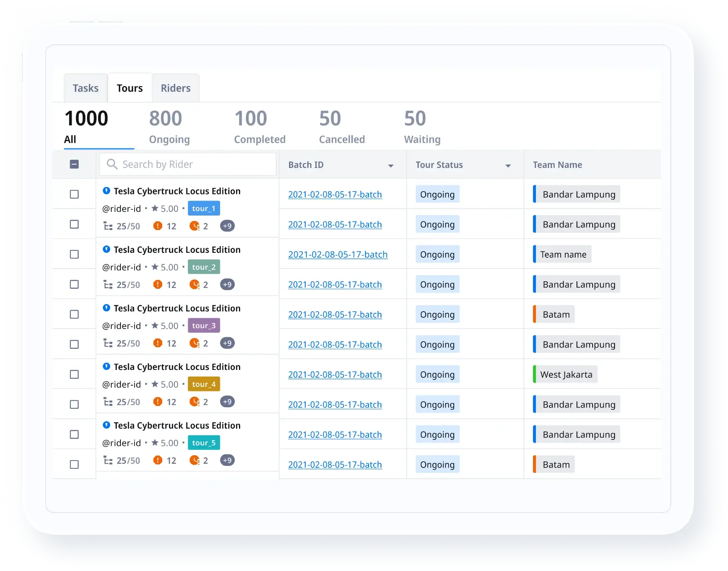Filter tours by the 800 Ongoing tab
Screen dimensions: 728x571
(x=169, y=127)
